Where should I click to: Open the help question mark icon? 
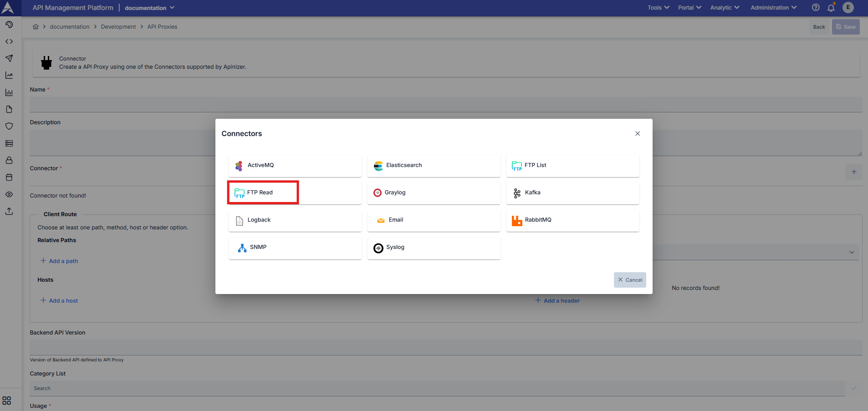pyautogui.click(x=816, y=7)
